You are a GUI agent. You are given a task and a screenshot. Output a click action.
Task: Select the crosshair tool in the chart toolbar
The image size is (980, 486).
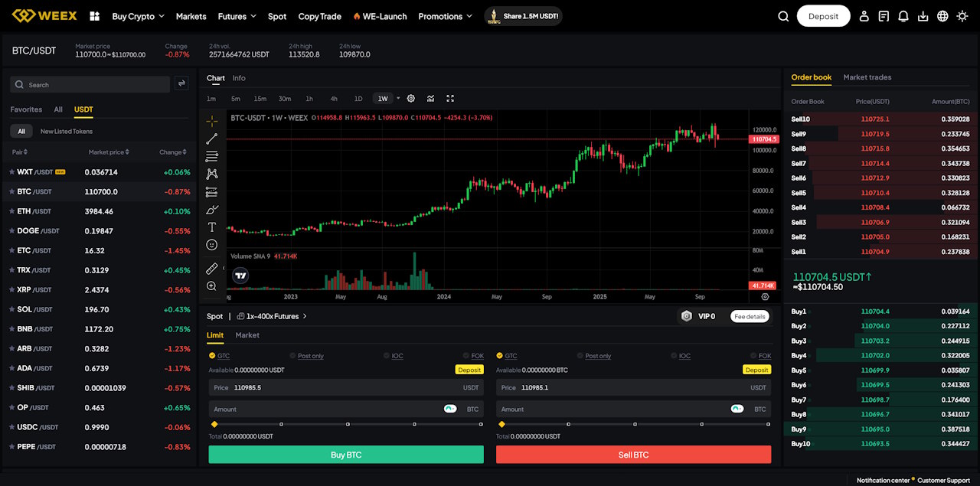211,120
